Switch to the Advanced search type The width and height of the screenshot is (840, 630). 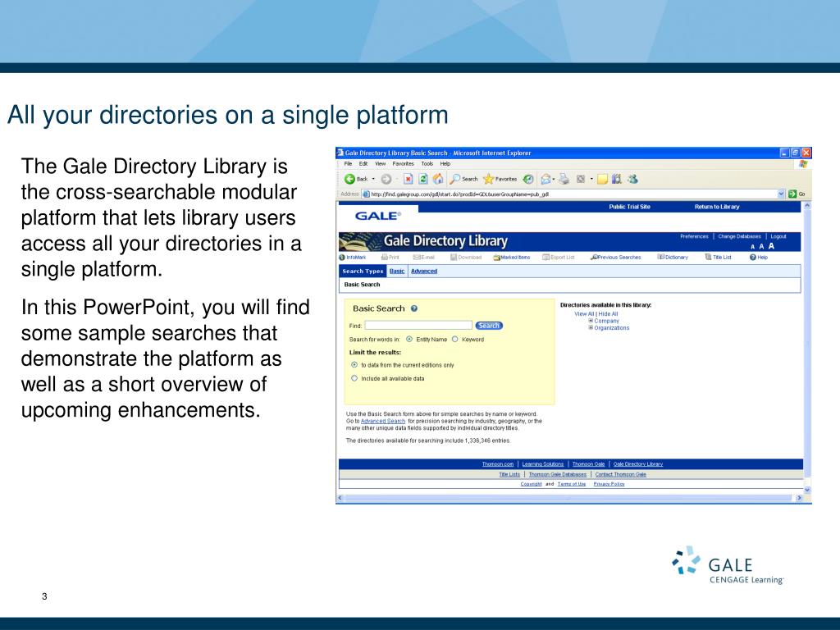tap(424, 271)
